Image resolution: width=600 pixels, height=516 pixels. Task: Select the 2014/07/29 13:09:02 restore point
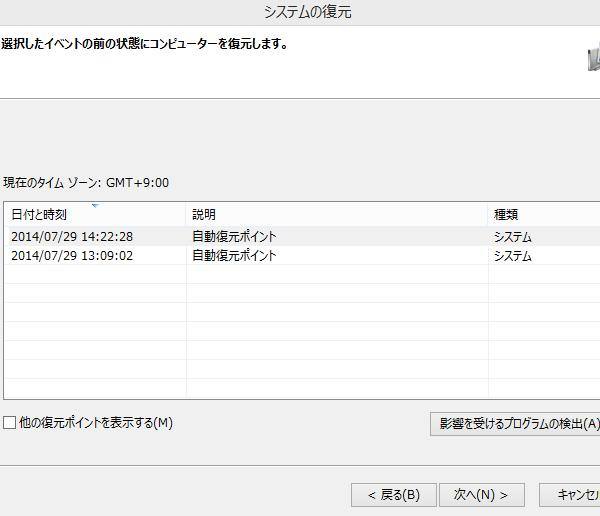(72, 256)
